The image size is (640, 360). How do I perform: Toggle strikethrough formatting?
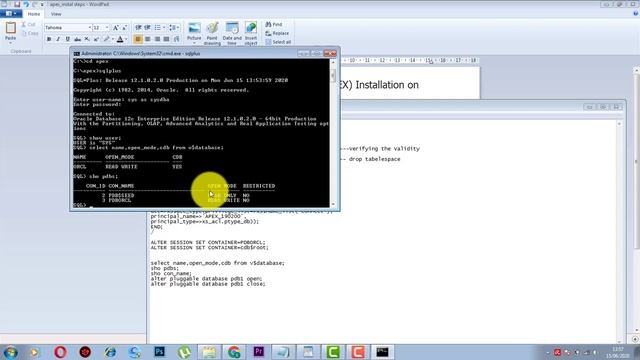tap(77, 39)
